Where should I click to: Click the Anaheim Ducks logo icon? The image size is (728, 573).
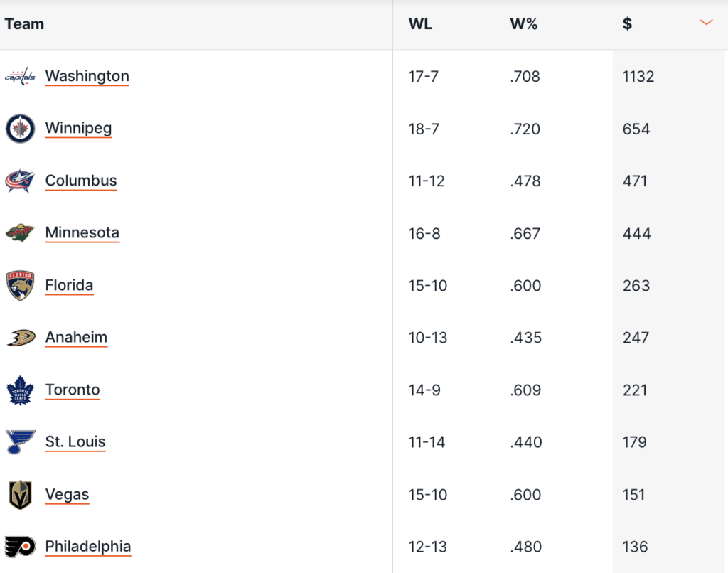[x=20, y=338]
